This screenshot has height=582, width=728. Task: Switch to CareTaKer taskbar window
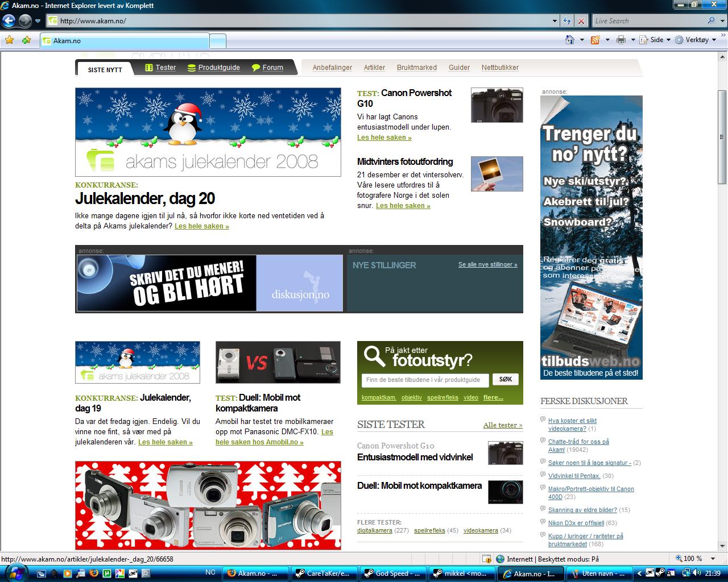click(325, 573)
